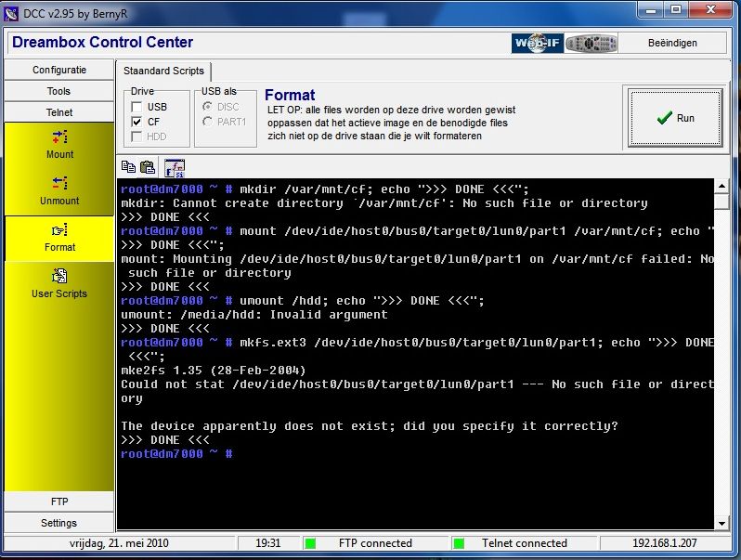Image resolution: width=741 pixels, height=560 pixels.
Task: Click the 192.168.1.207 IP address
Action: coord(665,543)
